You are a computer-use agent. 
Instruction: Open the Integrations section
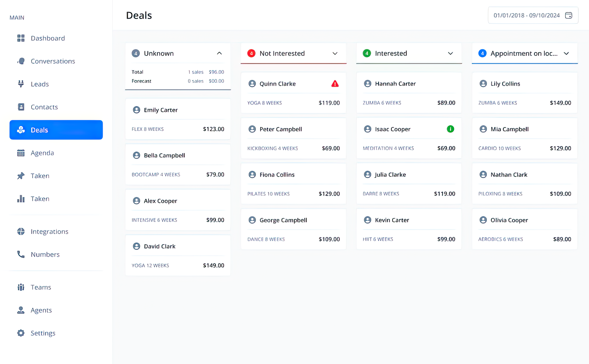click(49, 231)
